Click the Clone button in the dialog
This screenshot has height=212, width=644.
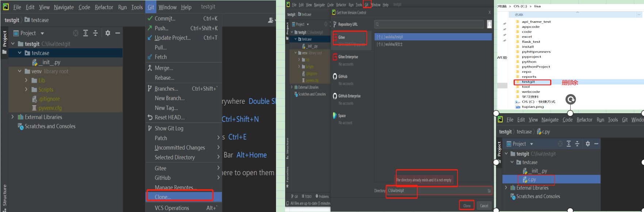(467, 205)
